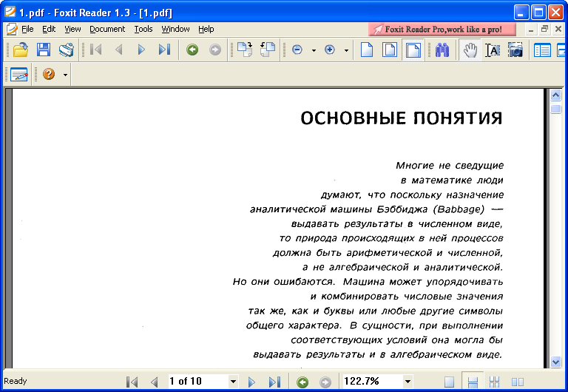This screenshot has height=392, width=568.
Task: Set view to fit width
Action: click(413, 50)
